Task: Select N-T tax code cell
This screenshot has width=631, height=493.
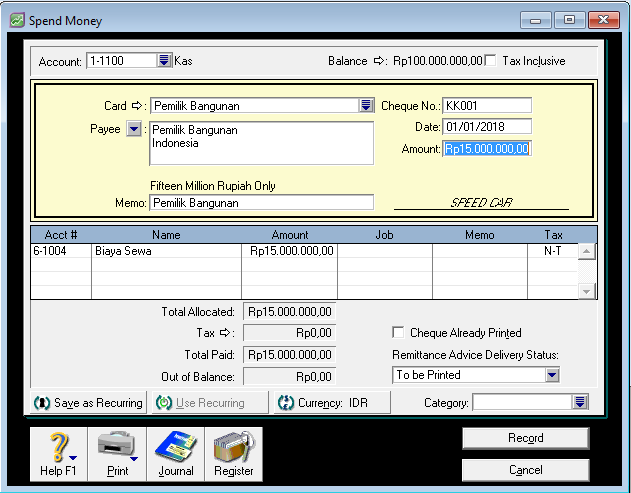Action: [x=553, y=251]
